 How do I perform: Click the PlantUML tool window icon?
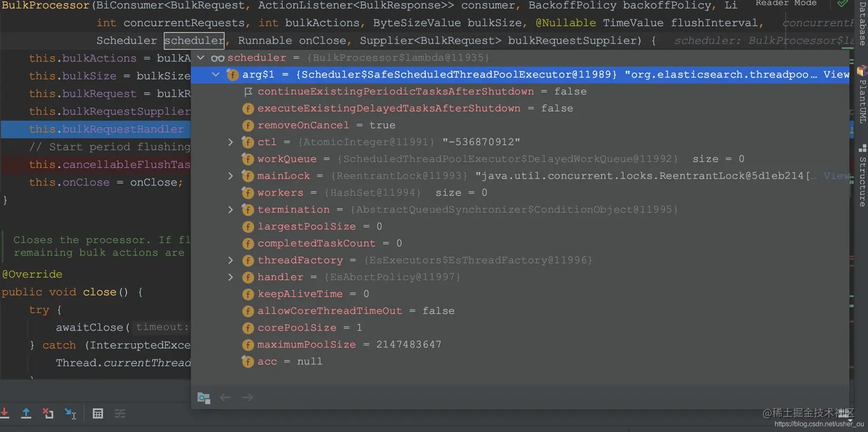click(862, 71)
